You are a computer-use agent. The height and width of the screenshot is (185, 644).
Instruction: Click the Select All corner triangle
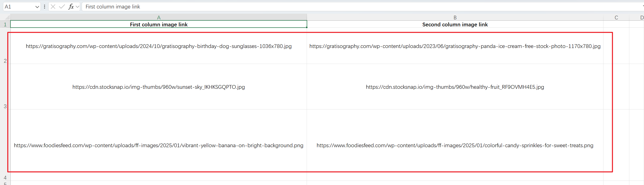tap(7, 17)
